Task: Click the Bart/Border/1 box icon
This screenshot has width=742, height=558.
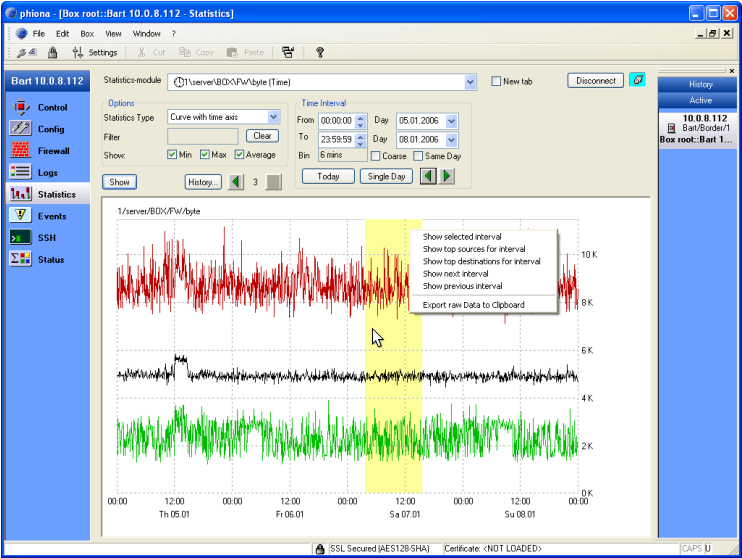Action: 671,128
